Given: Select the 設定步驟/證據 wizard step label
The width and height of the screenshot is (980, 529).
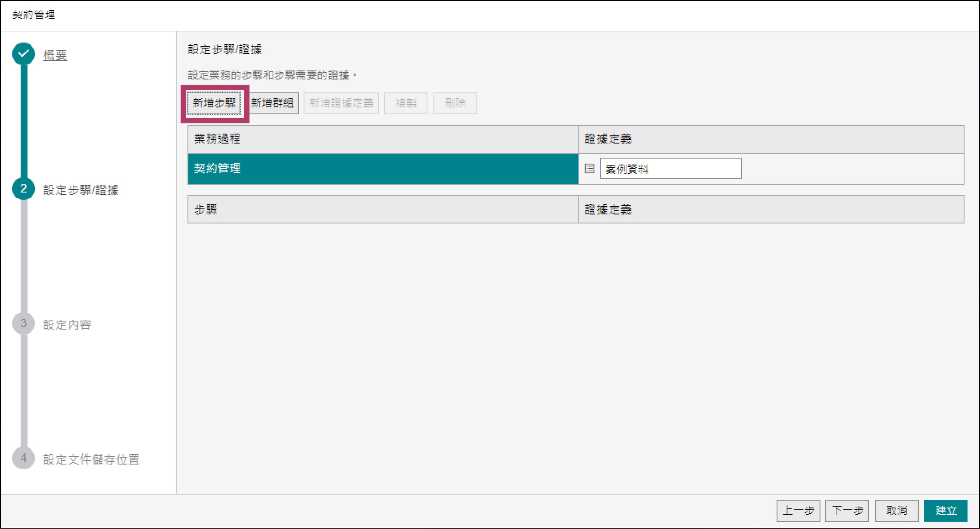Looking at the screenshot, I should [x=81, y=190].
